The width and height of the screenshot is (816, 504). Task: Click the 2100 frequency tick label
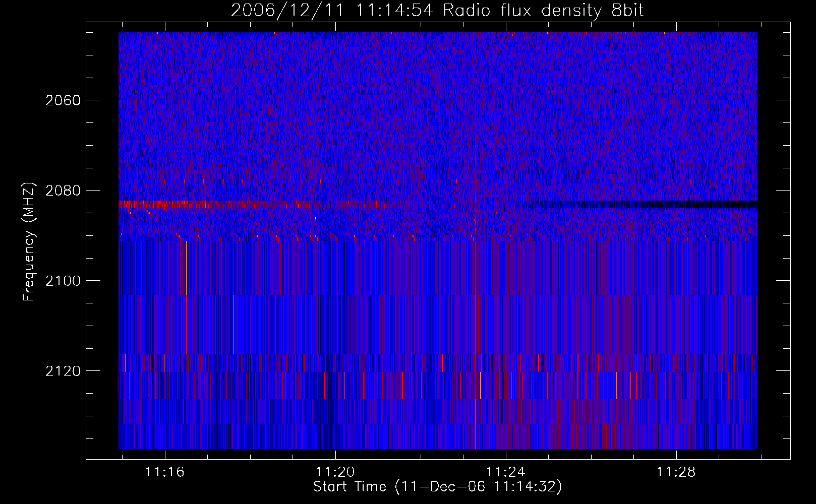pos(63,281)
